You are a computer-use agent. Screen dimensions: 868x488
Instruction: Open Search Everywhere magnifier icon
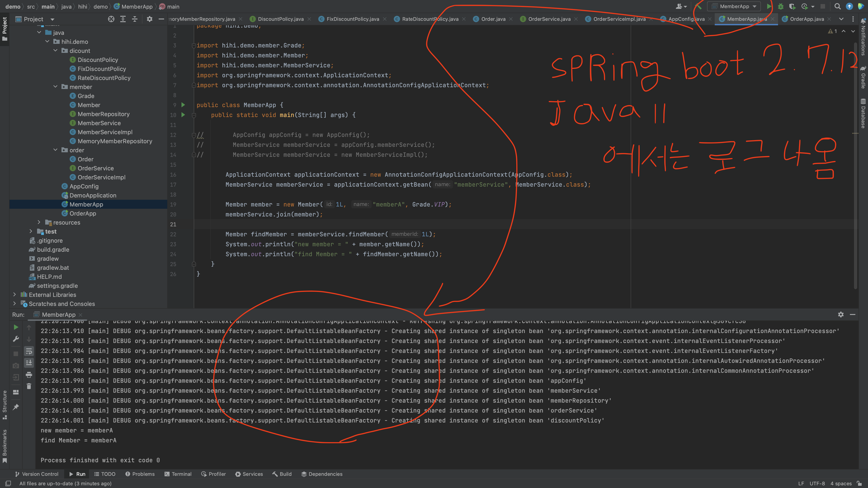tap(837, 6)
